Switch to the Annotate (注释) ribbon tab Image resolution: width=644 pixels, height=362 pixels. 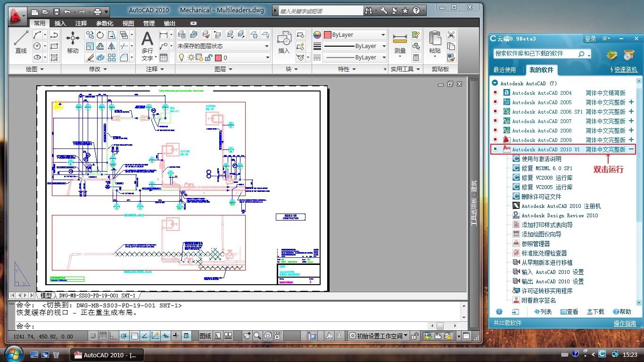(81, 23)
